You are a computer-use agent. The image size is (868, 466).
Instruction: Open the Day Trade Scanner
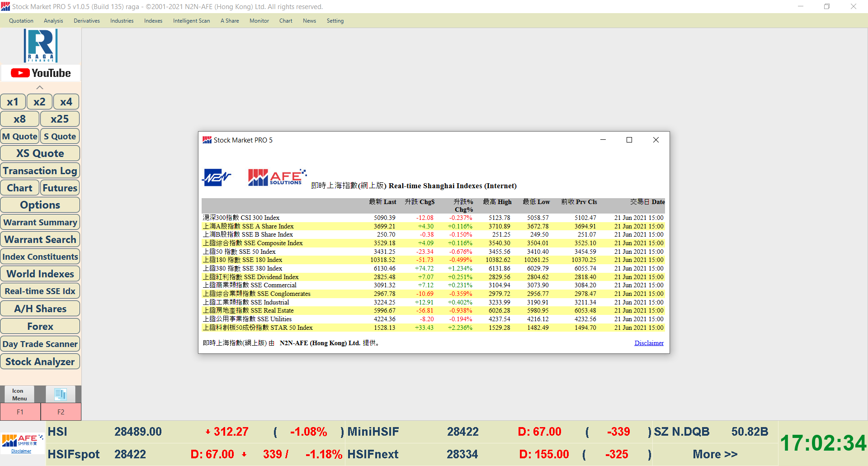(40, 344)
